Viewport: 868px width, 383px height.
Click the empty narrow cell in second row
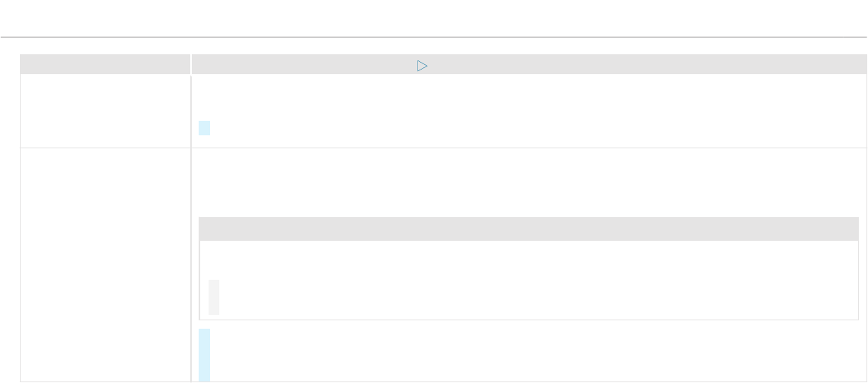(x=105, y=287)
